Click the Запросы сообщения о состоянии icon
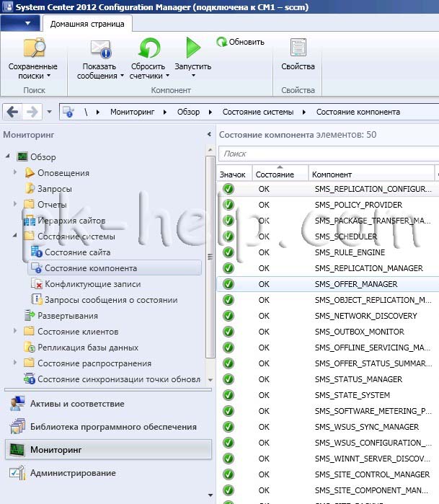Screen dimensions: 439x504 click(37, 299)
